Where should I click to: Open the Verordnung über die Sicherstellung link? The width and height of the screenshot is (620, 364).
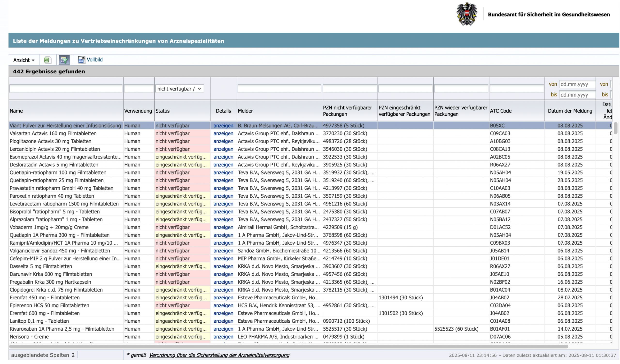219,355
